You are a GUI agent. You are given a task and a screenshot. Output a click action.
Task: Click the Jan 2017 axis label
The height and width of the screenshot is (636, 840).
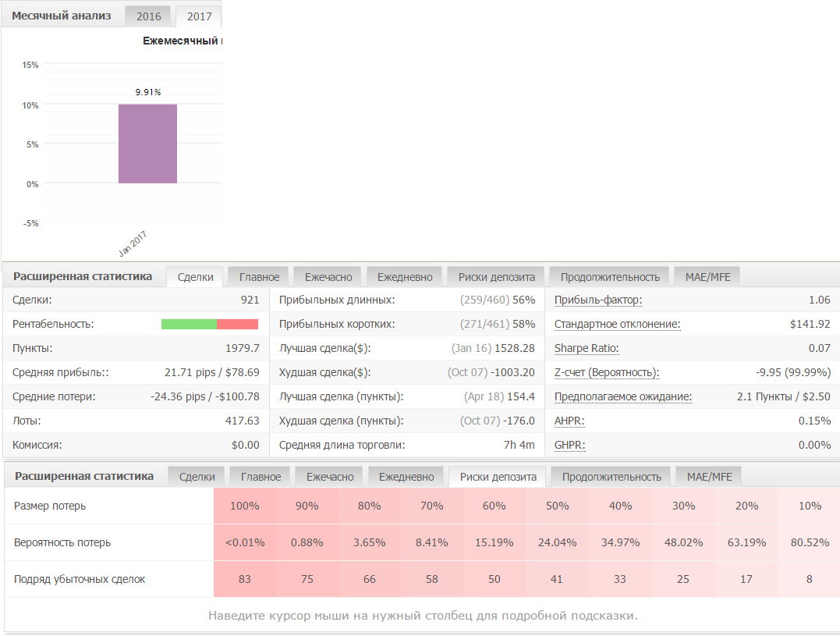tap(133, 243)
